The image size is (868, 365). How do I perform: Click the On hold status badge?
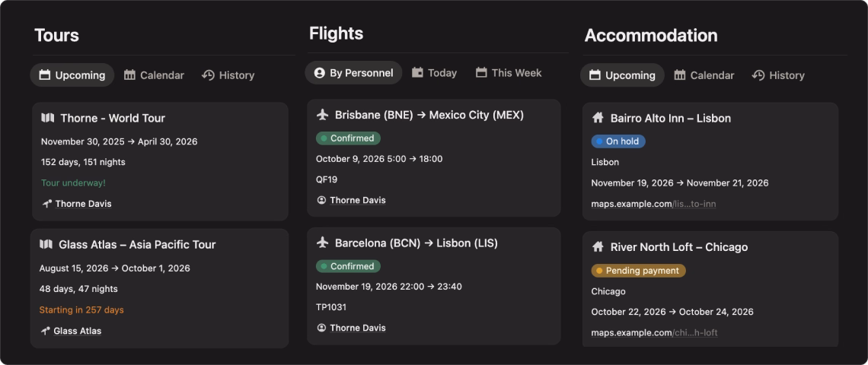(618, 141)
